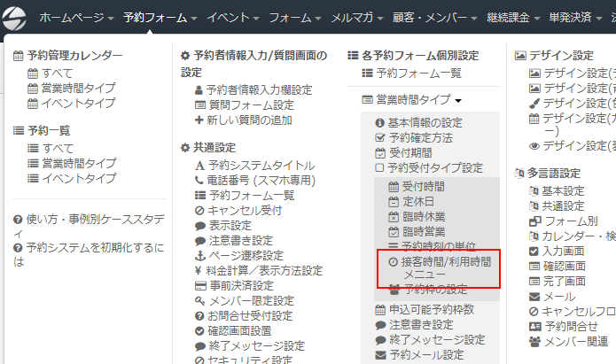The image size is (616, 364).
Task: Click the credit card icon beside 事前決済設定
Action: point(199,286)
